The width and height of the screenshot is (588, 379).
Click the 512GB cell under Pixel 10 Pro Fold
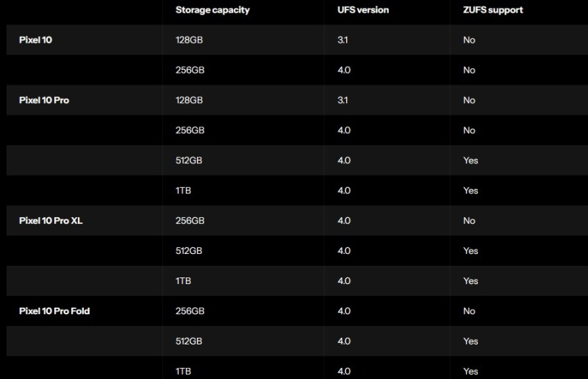[x=190, y=341]
